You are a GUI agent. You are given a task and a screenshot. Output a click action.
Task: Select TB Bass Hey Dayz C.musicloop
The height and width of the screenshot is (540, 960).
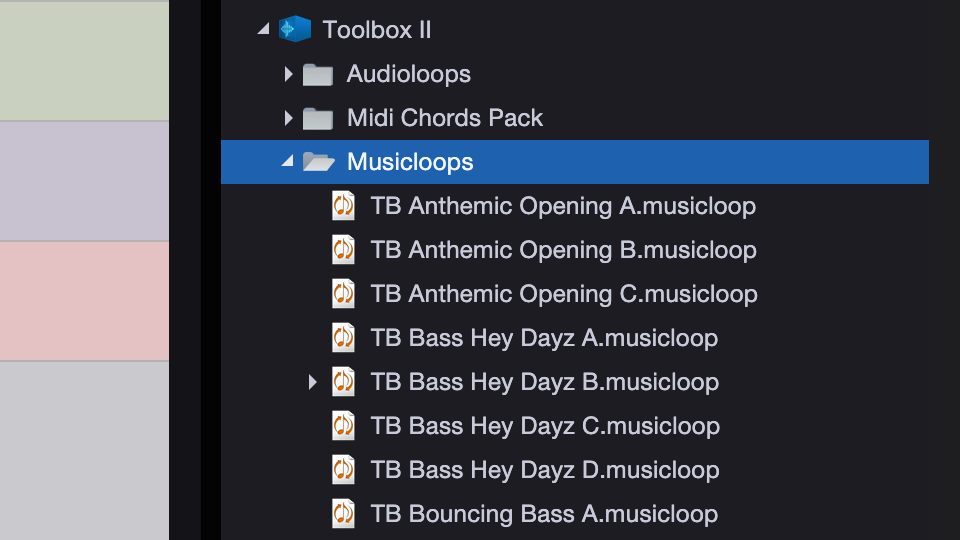click(x=544, y=426)
